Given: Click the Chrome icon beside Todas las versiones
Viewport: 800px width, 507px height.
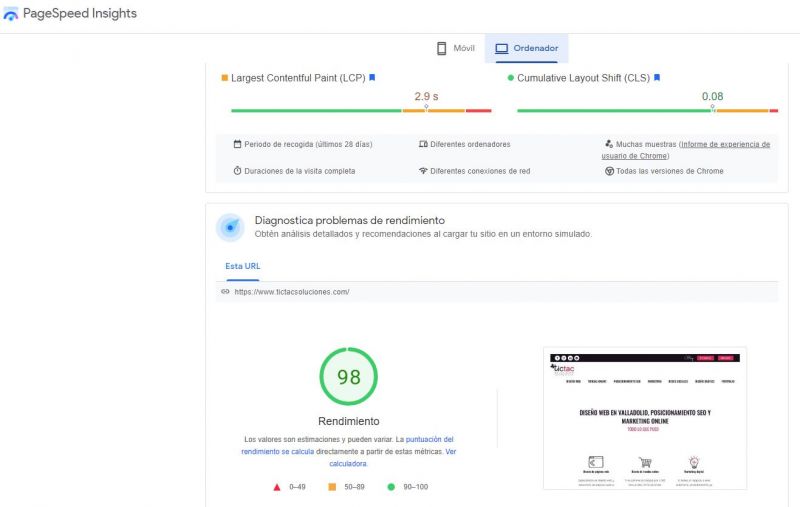Looking at the screenshot, I should (x=609, y=171).
